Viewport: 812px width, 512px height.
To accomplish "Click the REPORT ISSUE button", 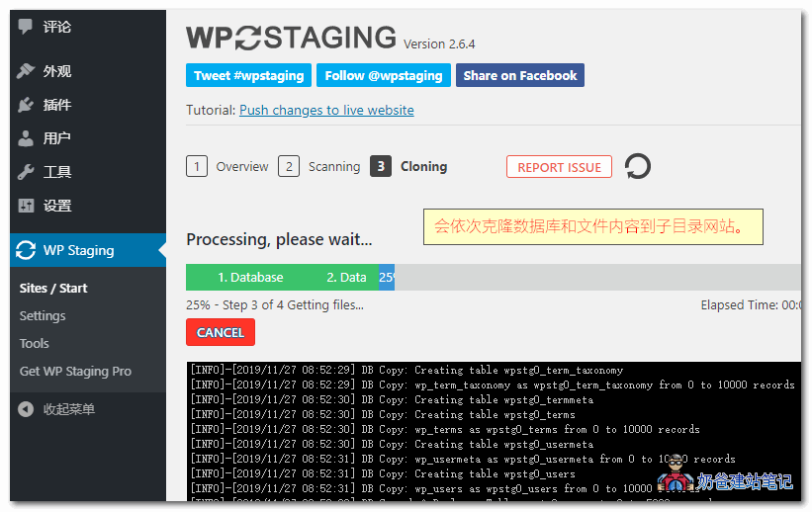I will (559, 167).
